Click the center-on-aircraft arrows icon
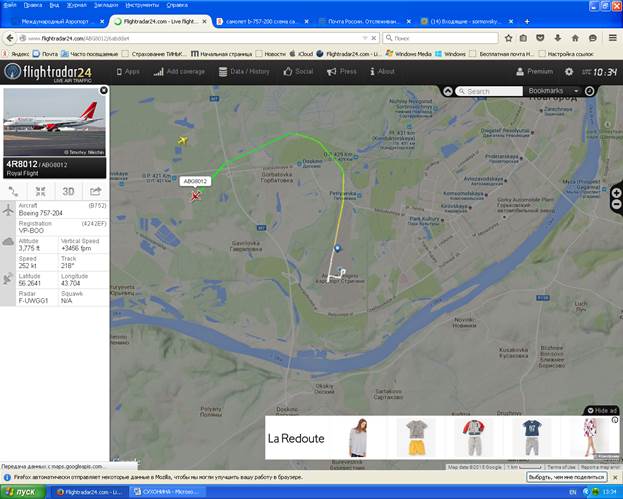This screenshot has width=623, height=499. coord(41,191)
